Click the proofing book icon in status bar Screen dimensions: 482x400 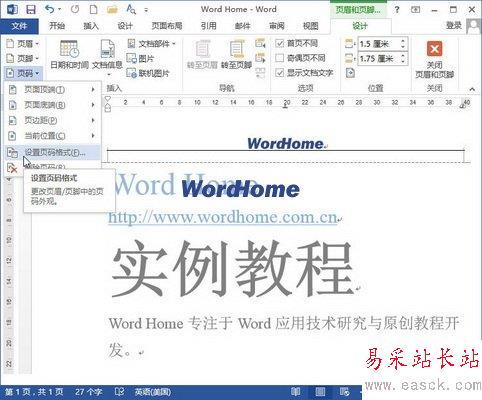pos(119,392)
